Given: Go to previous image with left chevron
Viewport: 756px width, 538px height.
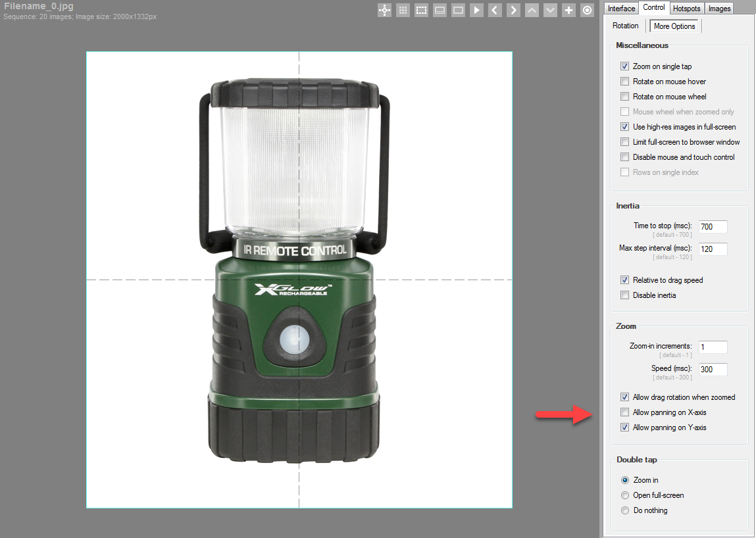Looking at the screenshot, I should coord(495,10).
